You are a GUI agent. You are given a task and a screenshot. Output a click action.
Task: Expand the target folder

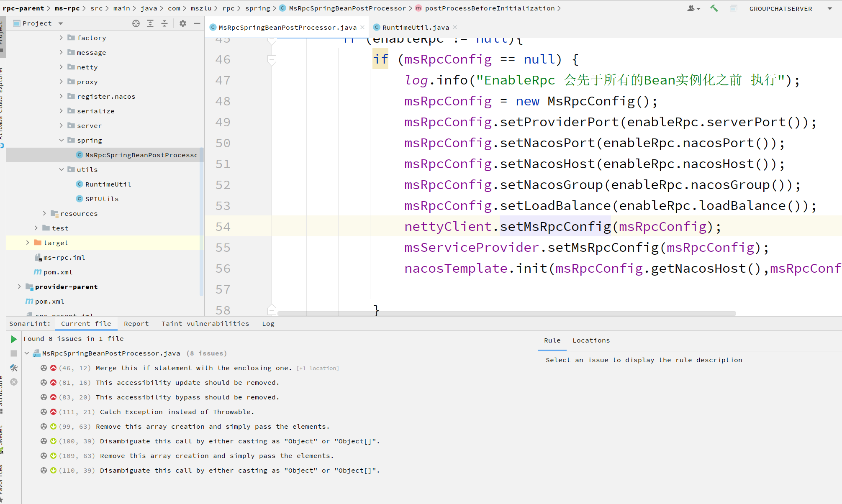[28, 243]
